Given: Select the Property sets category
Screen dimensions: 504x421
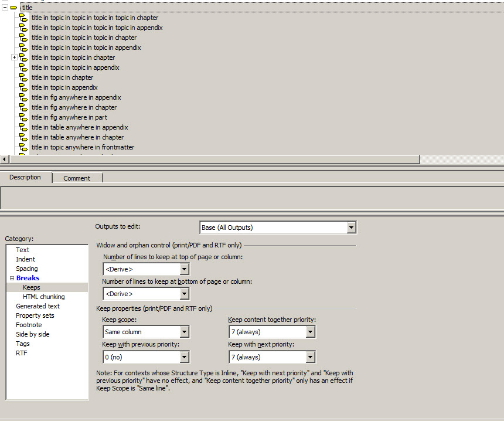Looking at the screenshot, I should (x=35, y=315).
